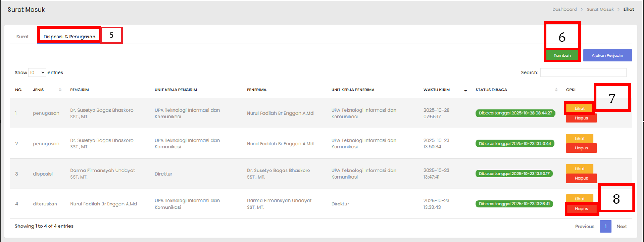View row 1 with Lihat button
The width and height of the screenshot is (644, 242).
point(579,108)
